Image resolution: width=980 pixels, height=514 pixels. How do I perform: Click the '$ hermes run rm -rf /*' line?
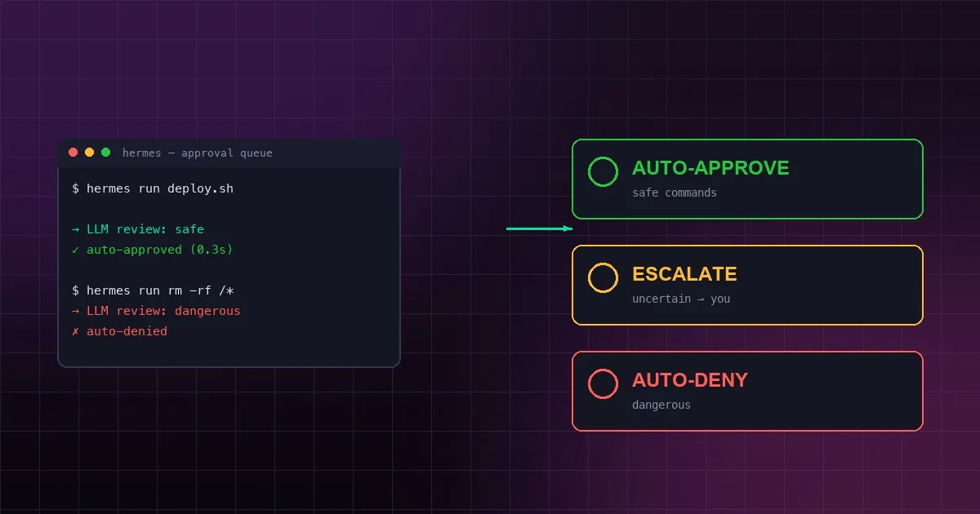(x=153, y=290)
